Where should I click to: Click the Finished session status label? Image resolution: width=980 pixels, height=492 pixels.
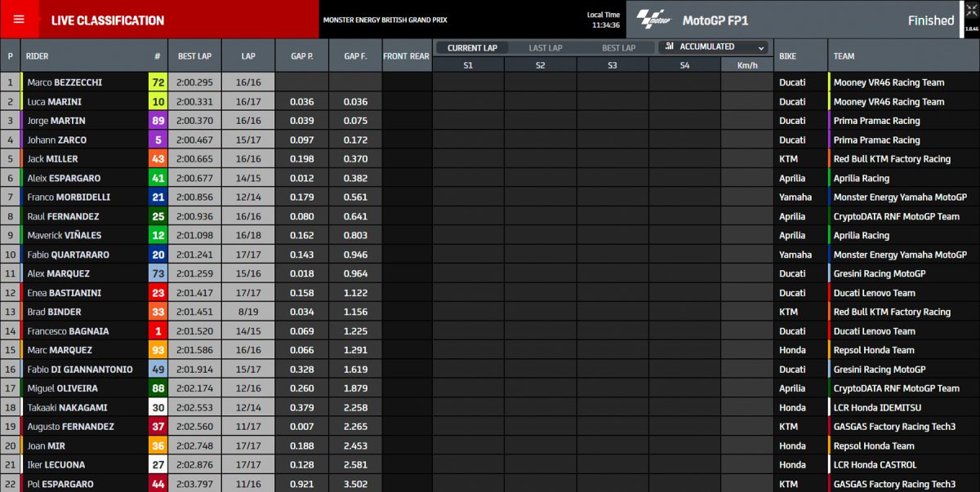[929, 20]
